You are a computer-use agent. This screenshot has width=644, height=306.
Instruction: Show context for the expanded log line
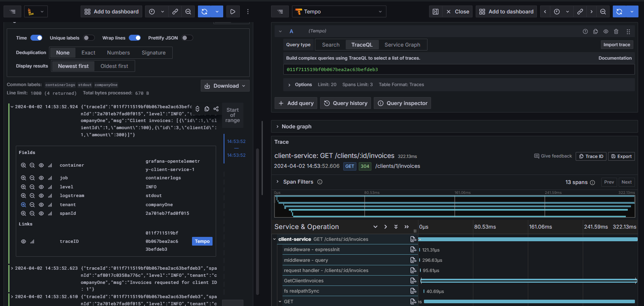click(x=198, y=109)
